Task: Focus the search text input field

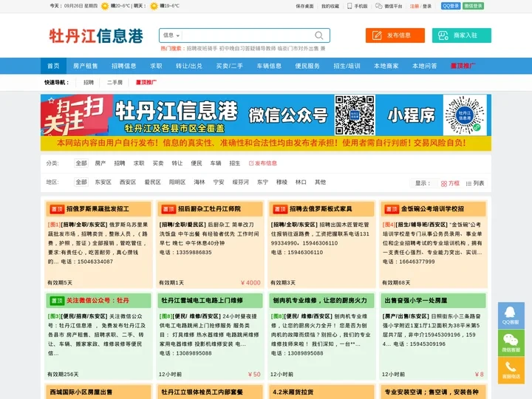Action: coord(248,35)
